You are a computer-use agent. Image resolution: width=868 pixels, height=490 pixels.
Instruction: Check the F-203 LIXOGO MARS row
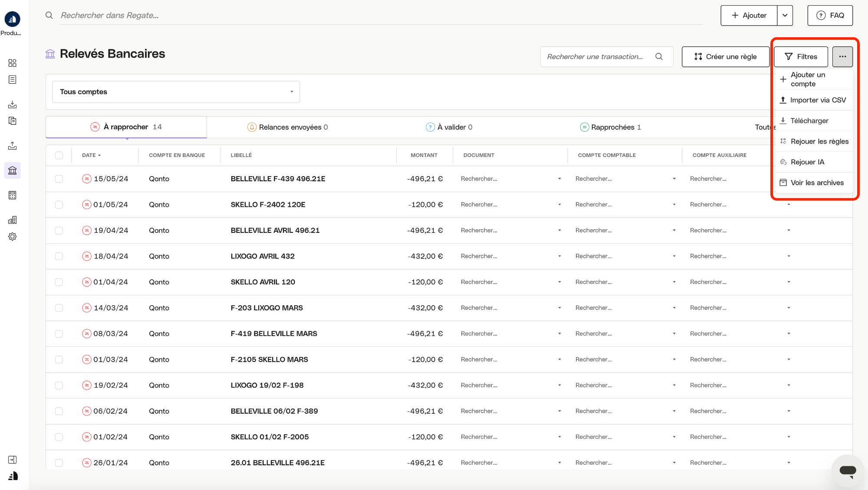[x=59, y=308]
